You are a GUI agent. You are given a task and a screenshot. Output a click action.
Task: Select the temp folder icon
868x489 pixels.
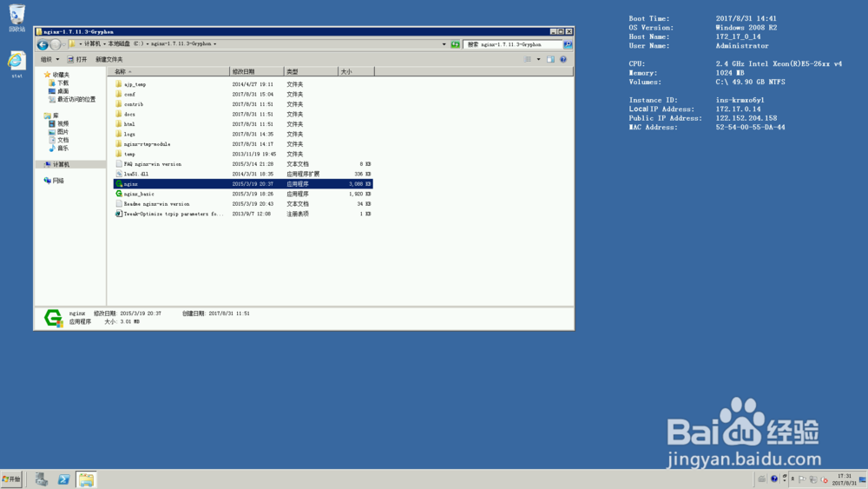pyautogui.click(x=118, y=154)
